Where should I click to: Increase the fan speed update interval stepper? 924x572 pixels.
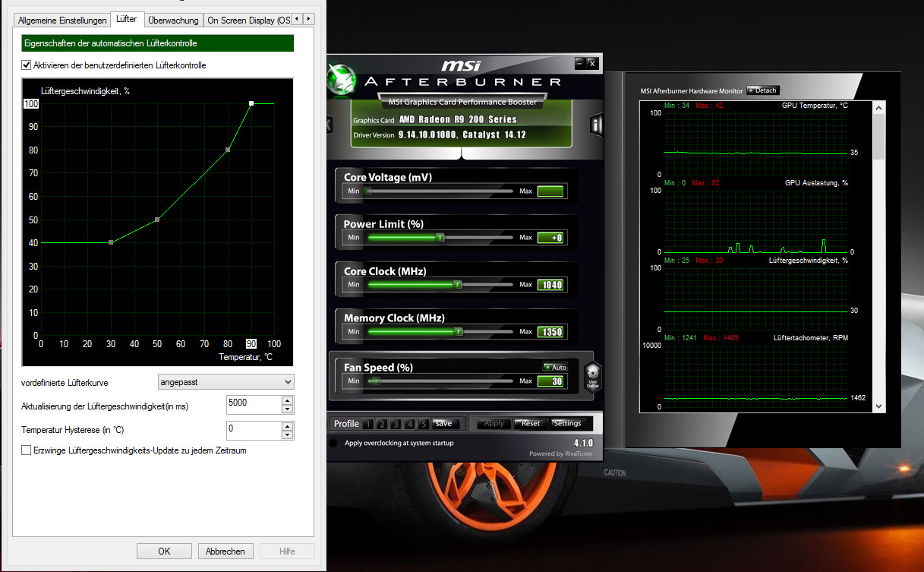tap(287, 400)
